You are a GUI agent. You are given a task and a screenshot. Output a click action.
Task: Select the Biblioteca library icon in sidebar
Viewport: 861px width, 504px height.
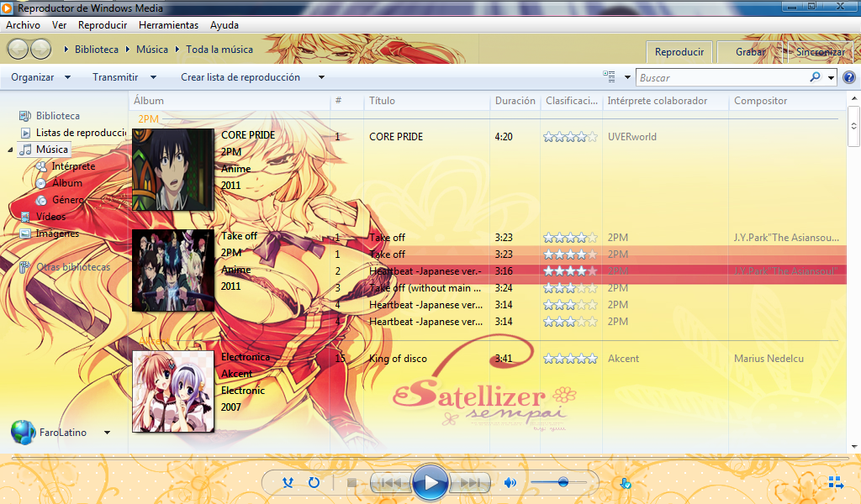(x=24, y=116)
